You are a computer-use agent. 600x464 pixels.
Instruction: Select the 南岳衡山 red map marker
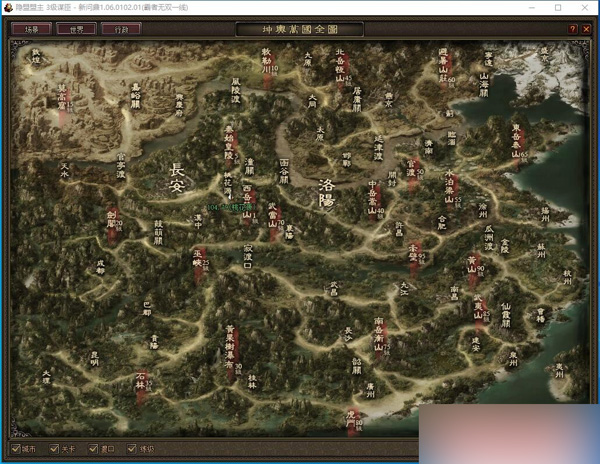(380, 335)
